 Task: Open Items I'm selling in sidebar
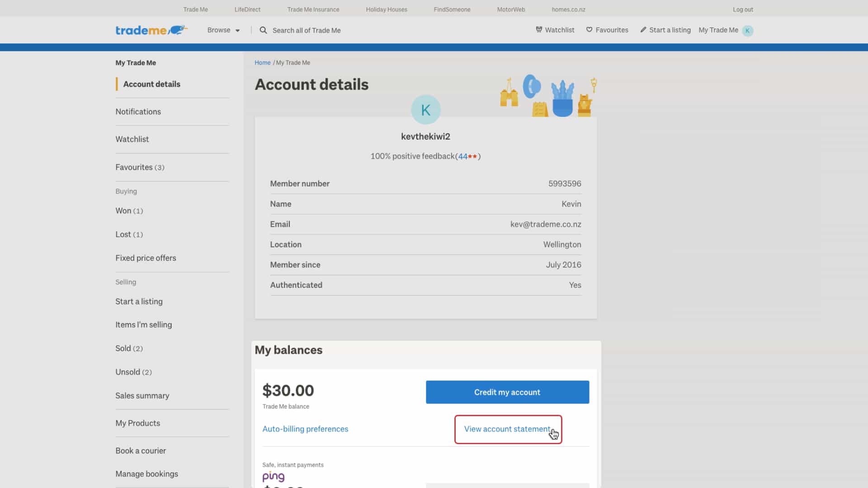(x=143, y=325)
